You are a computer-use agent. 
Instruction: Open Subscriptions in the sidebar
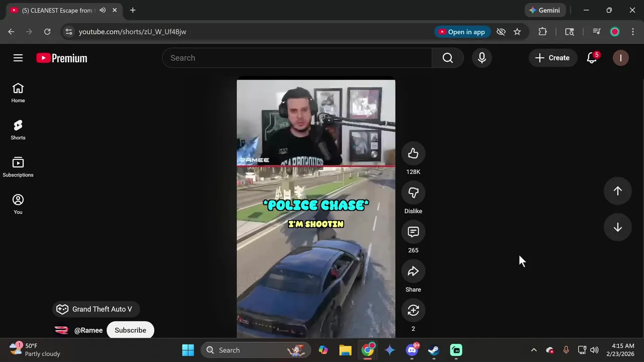pyautogui.click(x=18, y=167)
